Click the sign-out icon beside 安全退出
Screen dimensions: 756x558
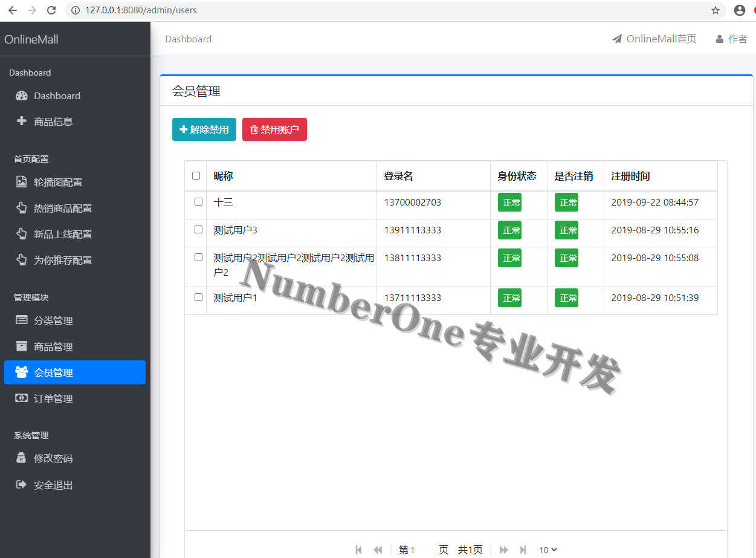pos(22,485)
